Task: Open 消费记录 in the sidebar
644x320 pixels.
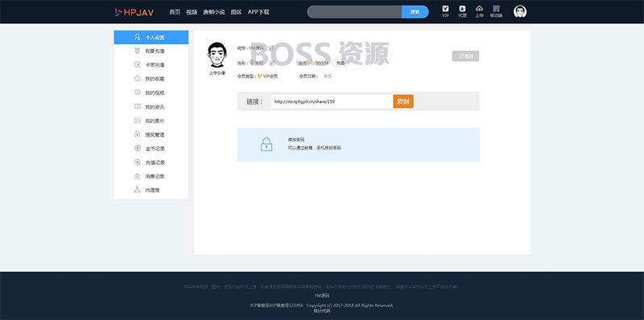Action: tap(151, 176)
